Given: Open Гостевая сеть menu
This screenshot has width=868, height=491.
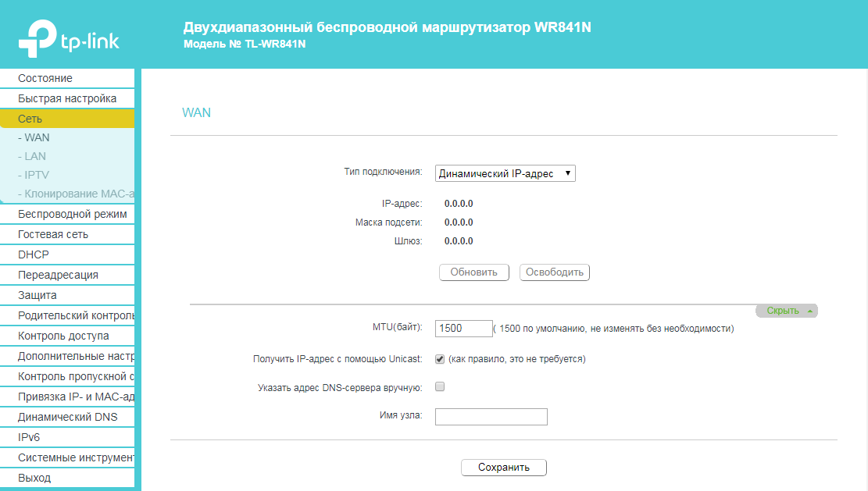Looking at the screenshot, I should point(67,234).
